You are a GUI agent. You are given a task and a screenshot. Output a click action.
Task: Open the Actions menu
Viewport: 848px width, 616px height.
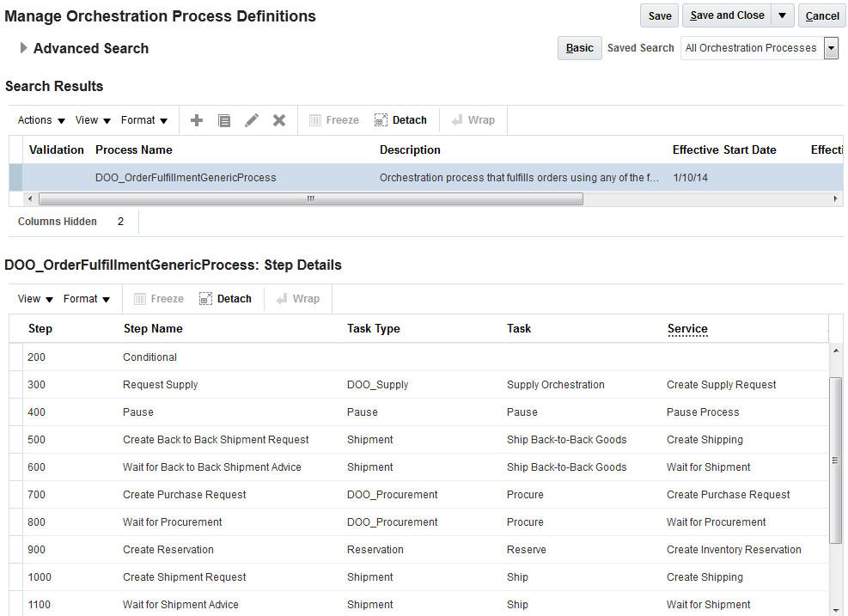tap(39, 120)
